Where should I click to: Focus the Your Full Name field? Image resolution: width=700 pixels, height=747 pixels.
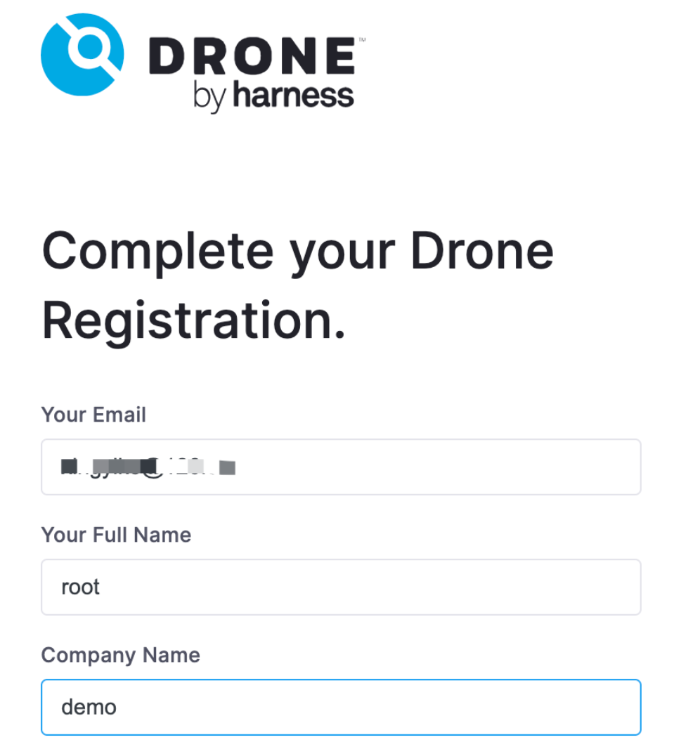(x=341, y=587)
